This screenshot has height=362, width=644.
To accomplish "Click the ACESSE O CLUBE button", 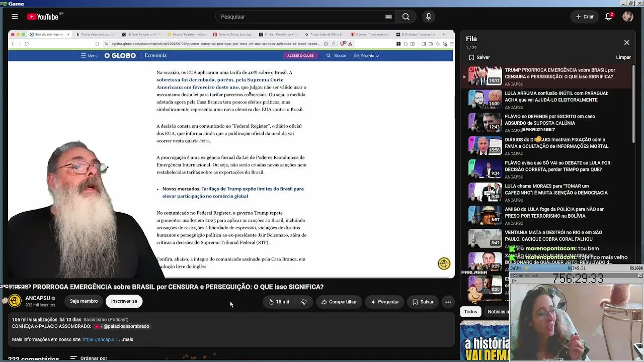I will (x=300, y=56).
